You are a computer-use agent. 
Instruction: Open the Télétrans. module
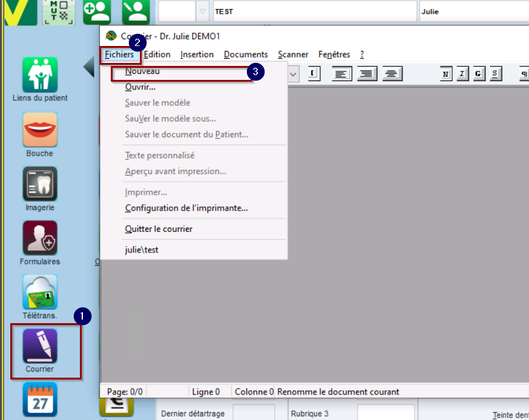[x=40, y=292]
